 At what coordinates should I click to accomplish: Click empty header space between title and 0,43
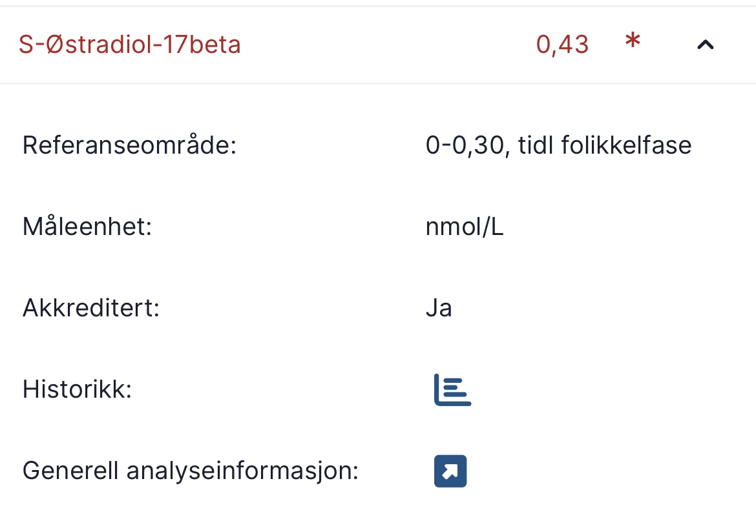click(388, 45)
